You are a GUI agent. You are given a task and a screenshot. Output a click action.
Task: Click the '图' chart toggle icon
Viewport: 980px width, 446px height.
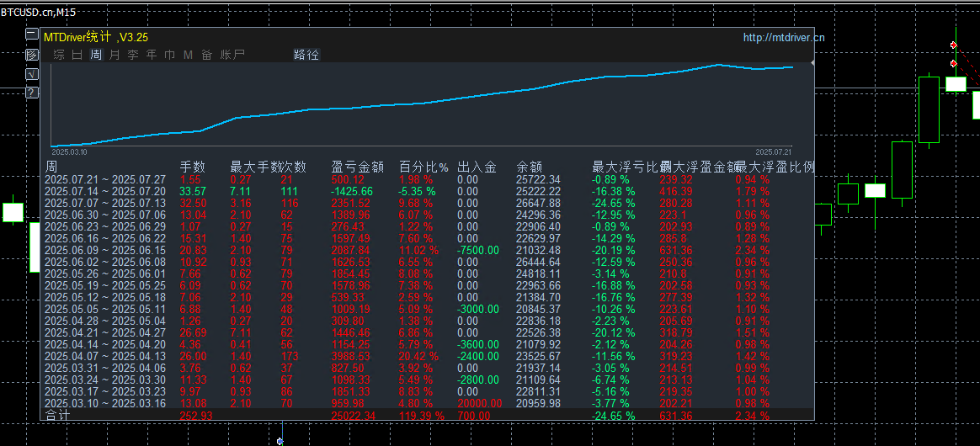[31, 55]
